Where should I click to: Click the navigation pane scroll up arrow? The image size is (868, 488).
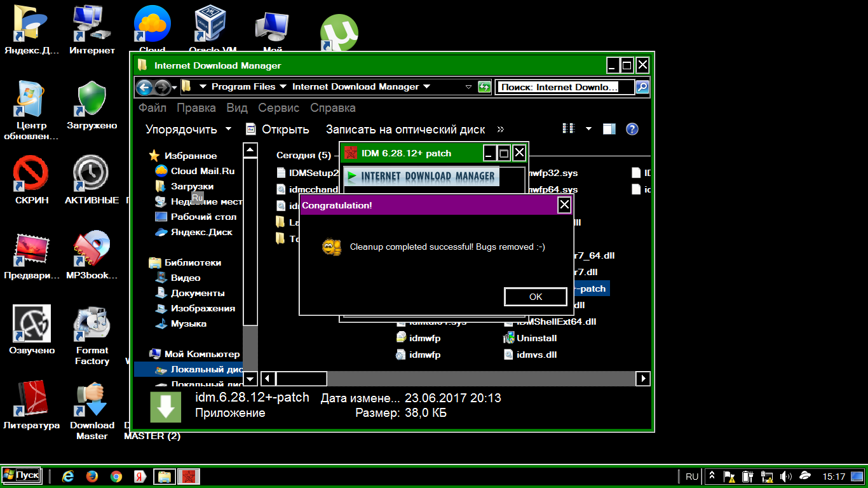click(250, 150)
